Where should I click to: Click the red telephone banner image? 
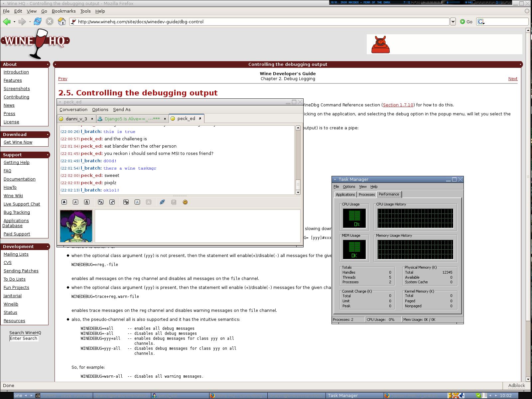[x=380, y=45]
